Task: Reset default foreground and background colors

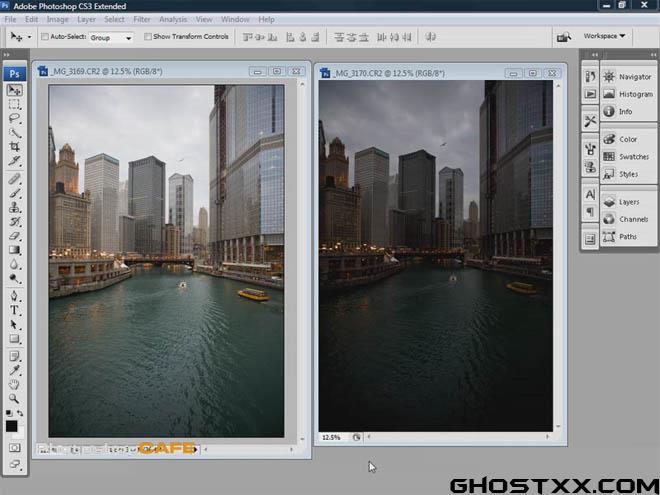Action: point(9,413)
